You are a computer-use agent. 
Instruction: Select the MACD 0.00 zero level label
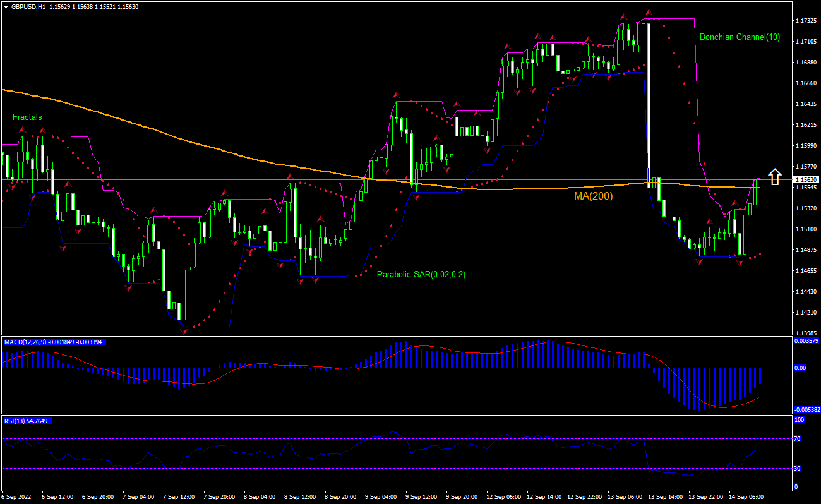coord(800,368)
